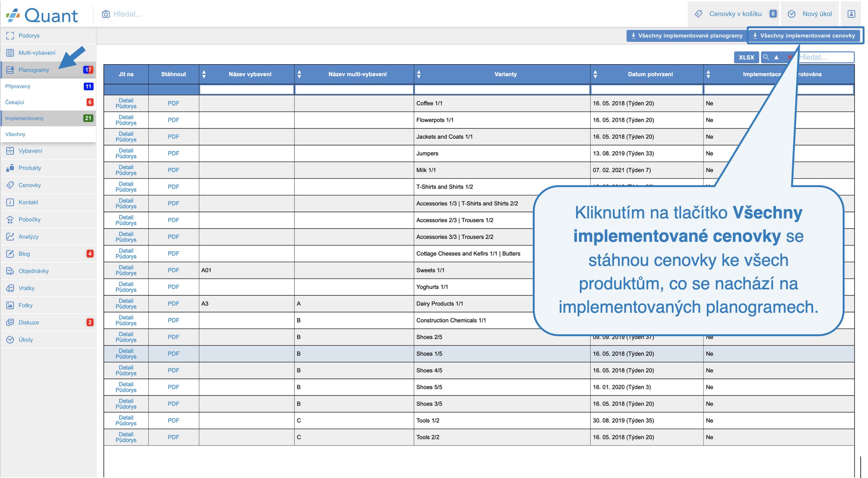Click the 'A01' equipment name cell

point(247,270)
